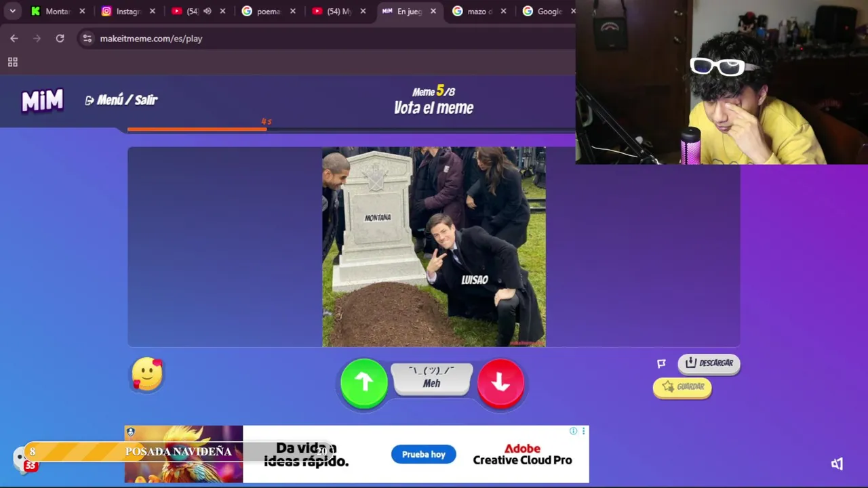This screenshot has height=488, width=868.
Task: Open the apps grid in bookmarks bar
Action: pos(12,62)
